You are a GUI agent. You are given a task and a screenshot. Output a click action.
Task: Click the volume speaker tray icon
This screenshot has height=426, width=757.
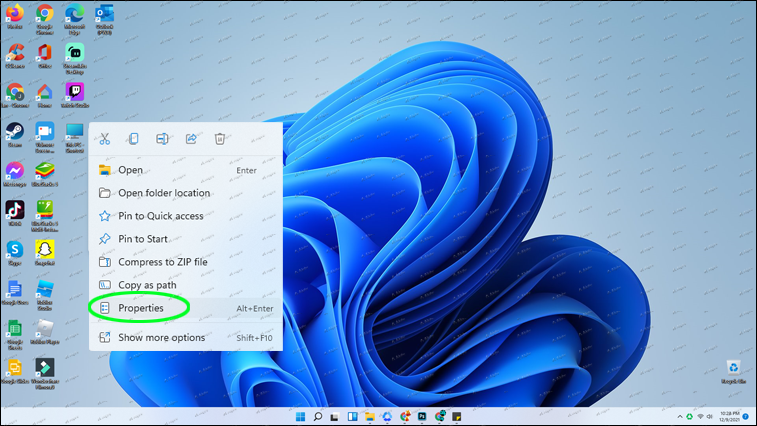tap(710, 416)
